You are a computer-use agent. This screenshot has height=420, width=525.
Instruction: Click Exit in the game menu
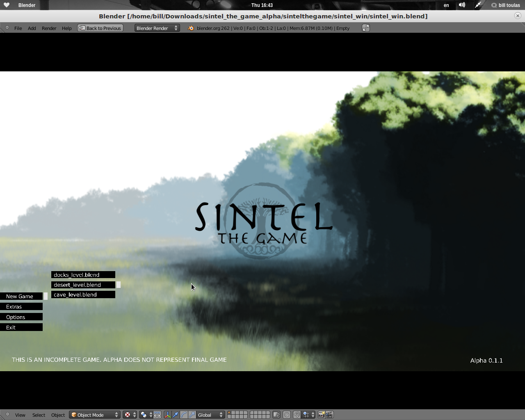[x=21, y=327]
